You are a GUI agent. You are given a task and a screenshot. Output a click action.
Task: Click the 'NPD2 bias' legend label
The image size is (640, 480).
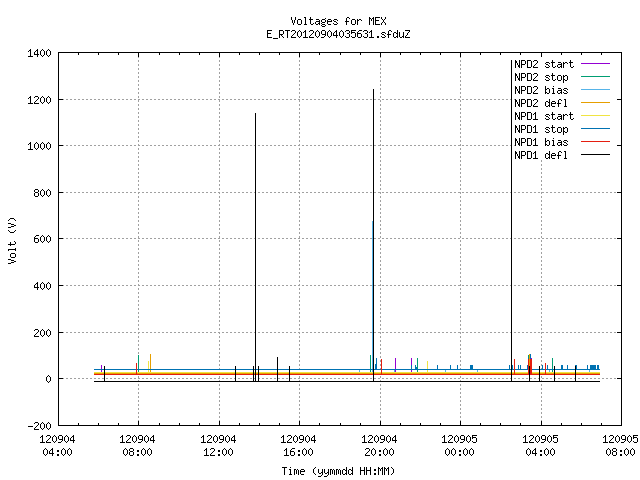(x=541, y=90)
